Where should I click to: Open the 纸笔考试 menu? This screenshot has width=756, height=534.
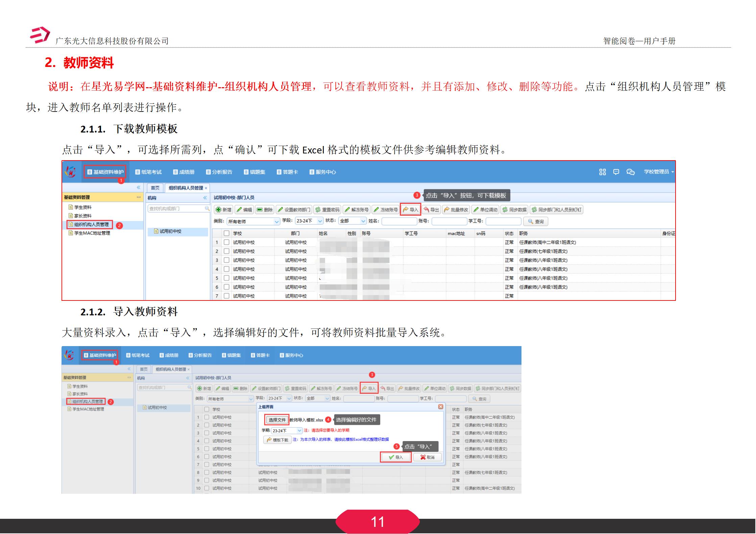pyautogui.click(x=150, y=172)
